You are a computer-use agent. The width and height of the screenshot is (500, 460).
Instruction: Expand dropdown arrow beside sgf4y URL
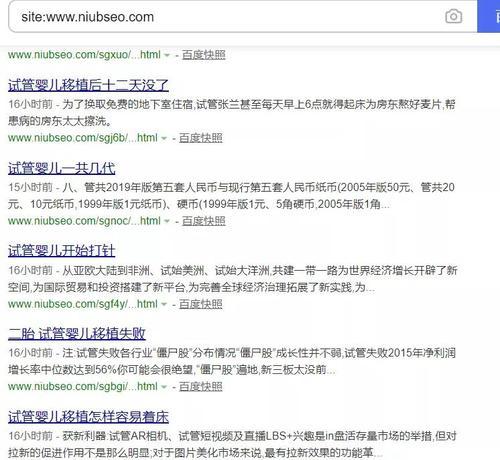pos(164,304)
